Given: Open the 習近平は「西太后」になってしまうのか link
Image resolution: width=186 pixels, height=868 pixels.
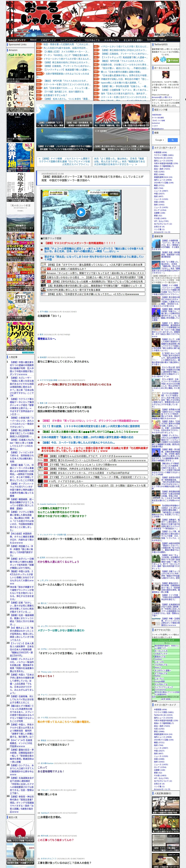Looking at the screenshot, I should 94,258.
